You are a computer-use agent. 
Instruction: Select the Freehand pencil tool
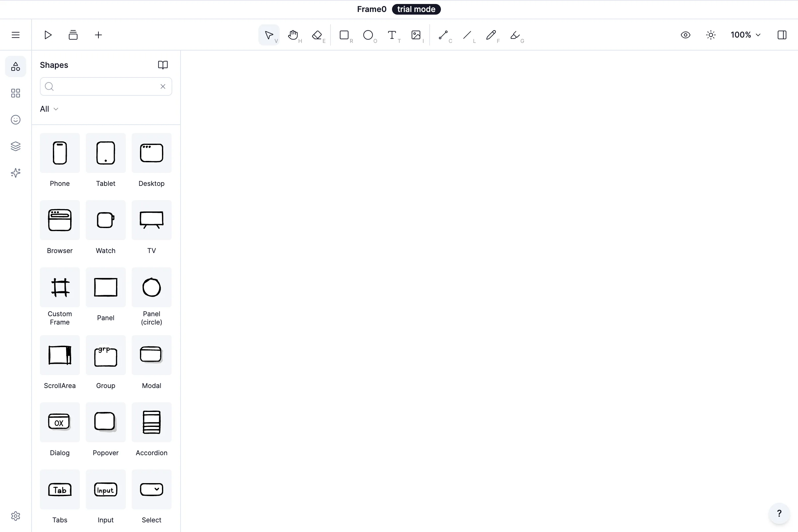[x=491, y=35]
